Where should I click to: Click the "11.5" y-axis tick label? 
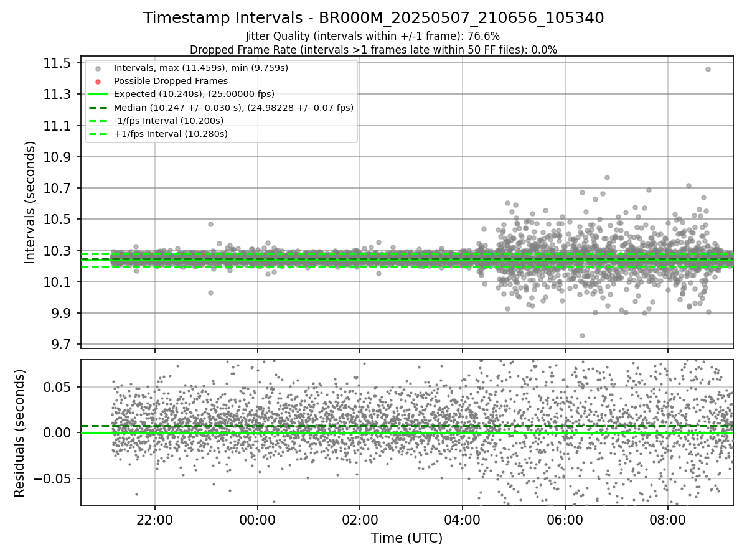coord(57,63)
